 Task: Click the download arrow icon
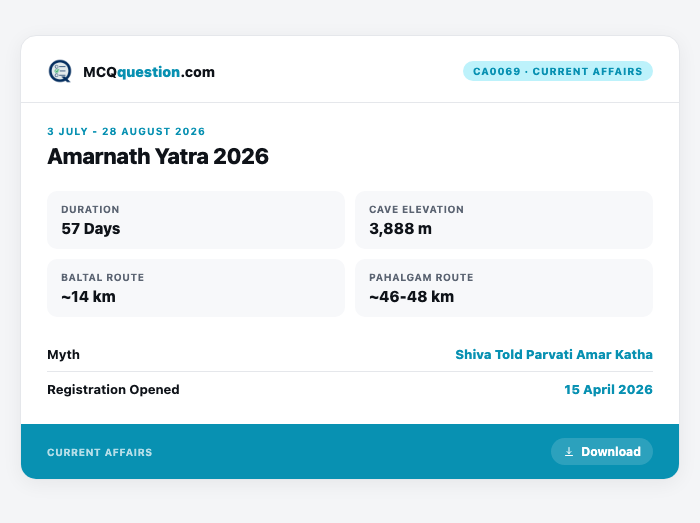coord(569,452)
